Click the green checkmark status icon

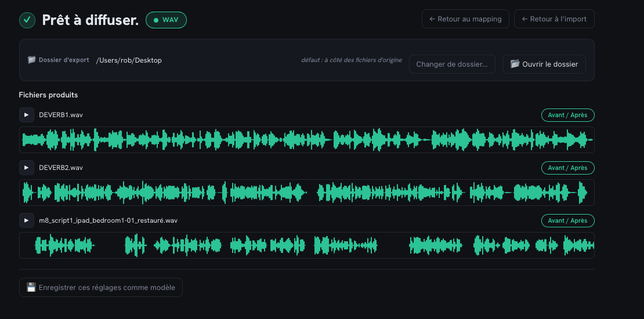pos(27,20)
